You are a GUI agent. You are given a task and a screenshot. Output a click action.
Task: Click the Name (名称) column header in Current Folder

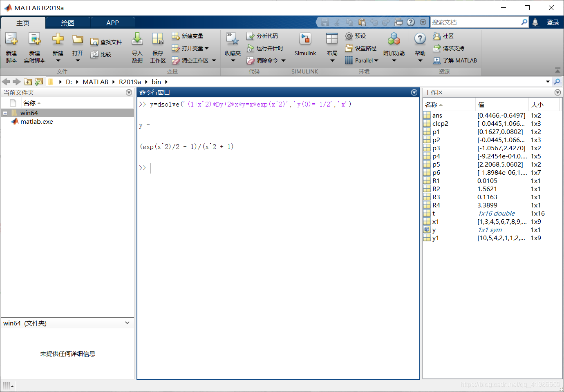77,103
